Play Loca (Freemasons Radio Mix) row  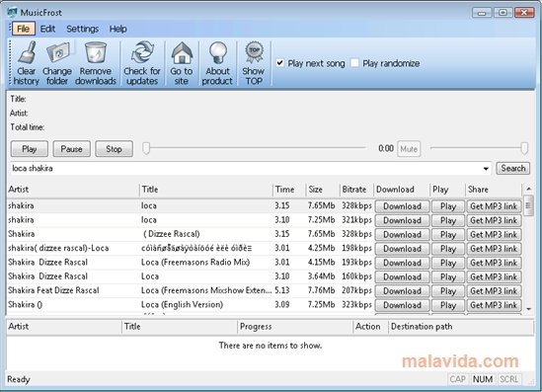point(448,263)
